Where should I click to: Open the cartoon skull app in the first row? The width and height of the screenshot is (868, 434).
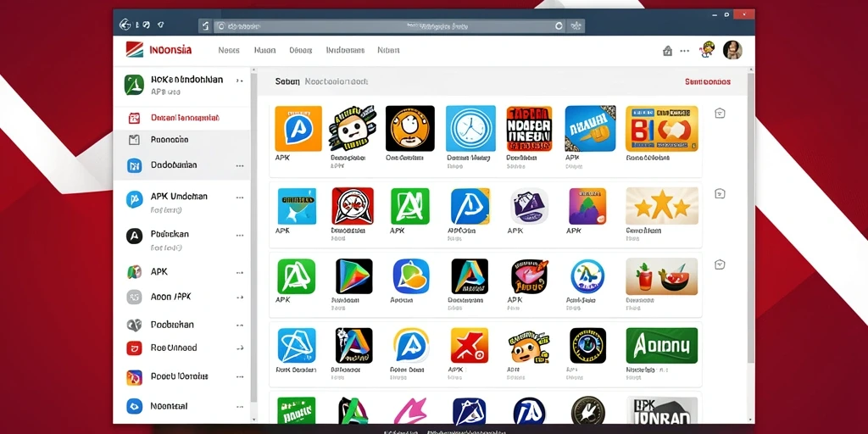click(353, 129)
